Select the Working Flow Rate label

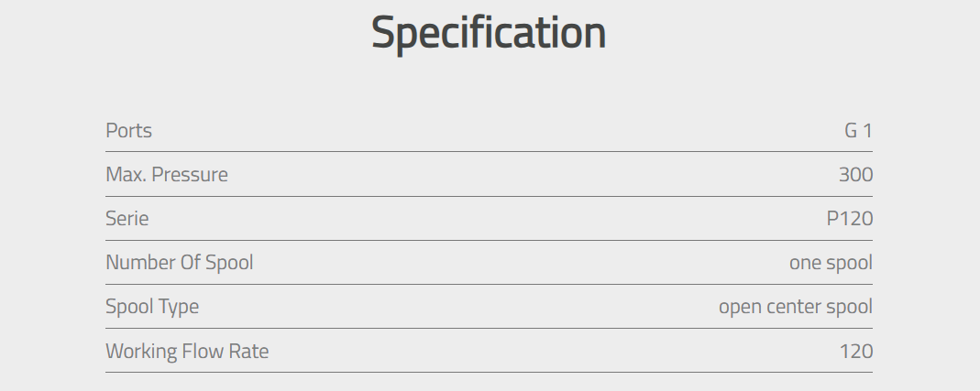click(187, 351)
